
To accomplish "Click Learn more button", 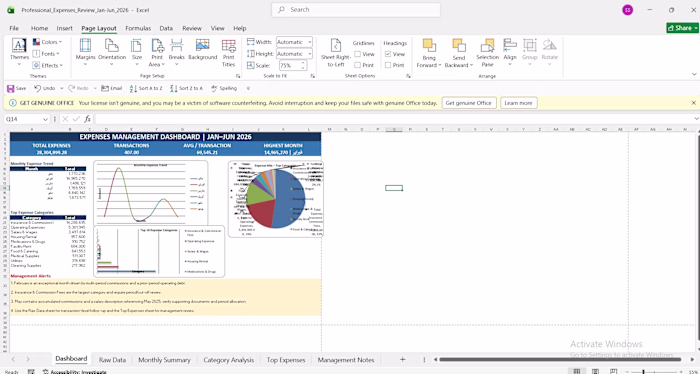I will 518,103.
